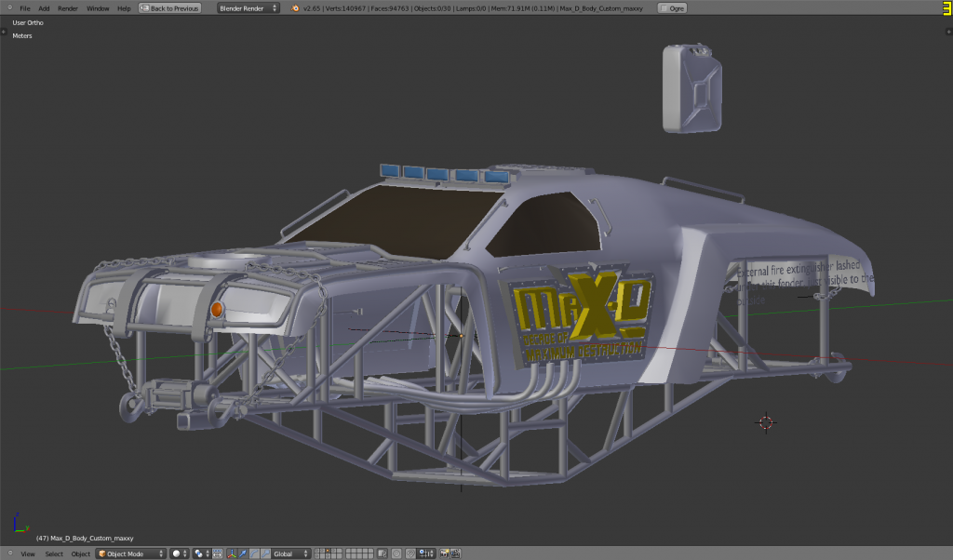The image size is (953, 560).
Task: Click the info header editor type icon
Action: pos(9,7)
